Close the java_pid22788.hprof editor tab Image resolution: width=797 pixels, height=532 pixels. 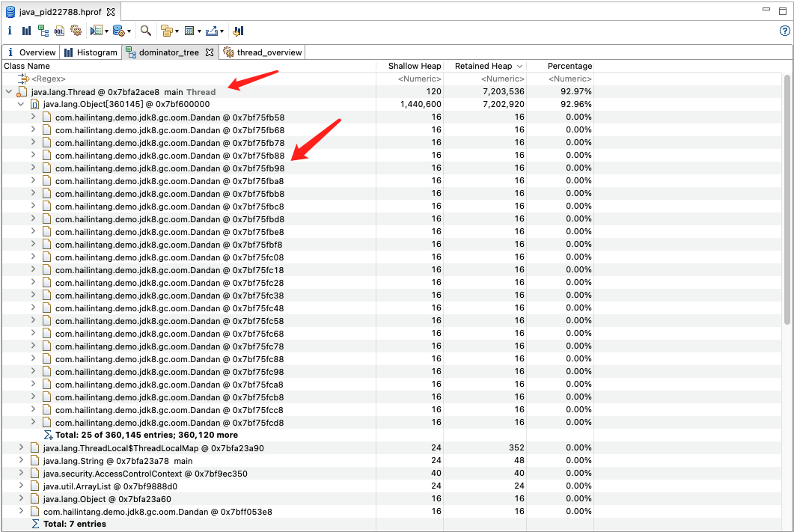pos(111,12)
